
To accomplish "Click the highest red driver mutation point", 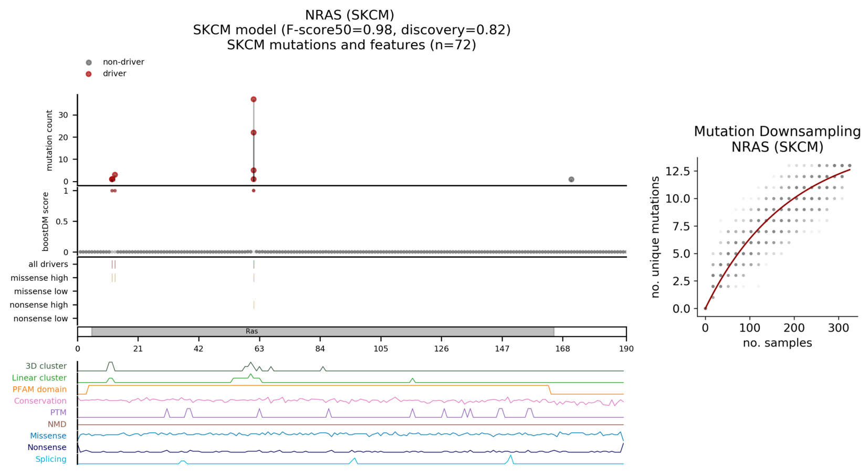I will [254, 99].
